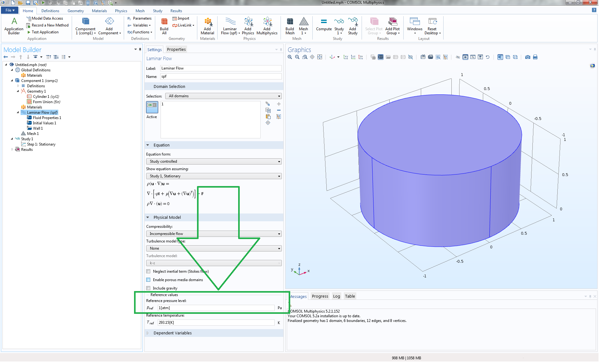
Task: Click Parameters in Definitions group
Action: coord(139,19)
